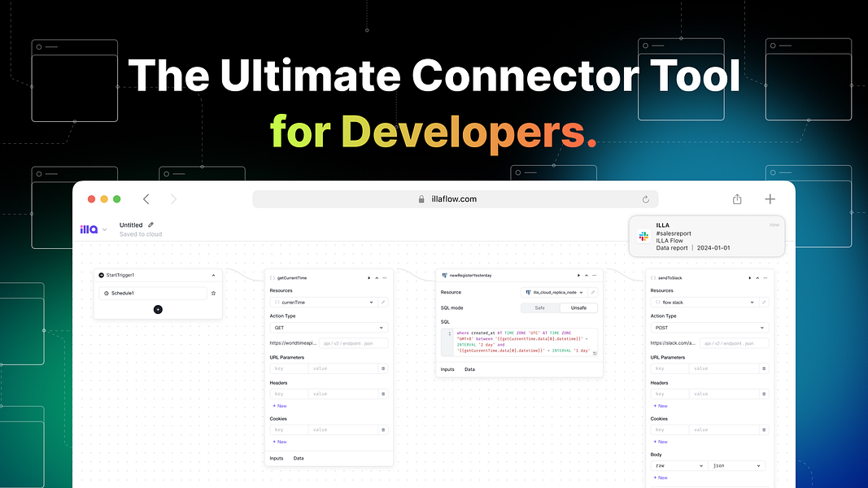Click the ILLA logo

[x=89, y=229]
